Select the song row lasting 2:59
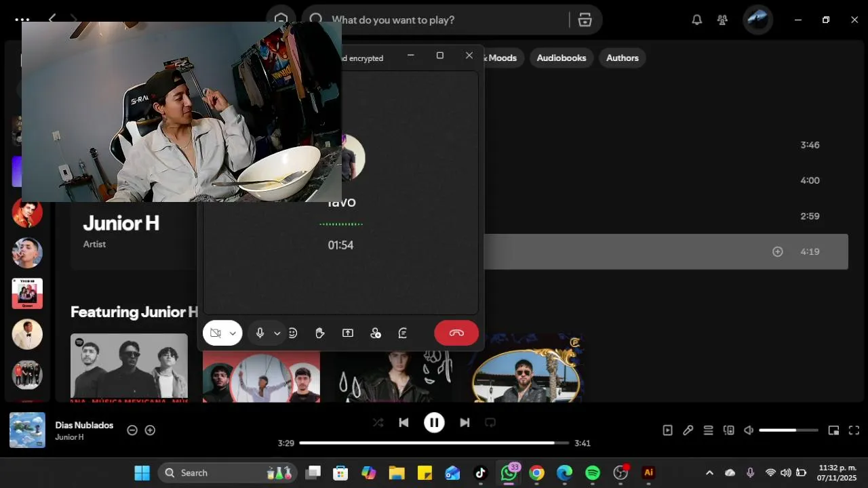 [665, 216]
